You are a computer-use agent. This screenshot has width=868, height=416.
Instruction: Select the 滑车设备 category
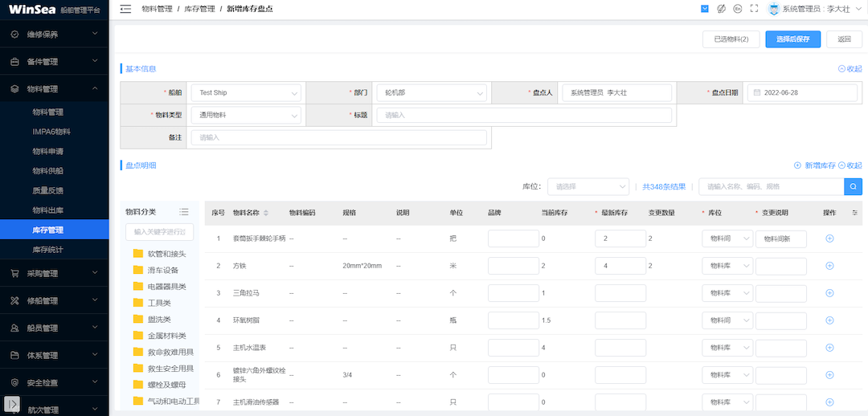tap(162, 271)
